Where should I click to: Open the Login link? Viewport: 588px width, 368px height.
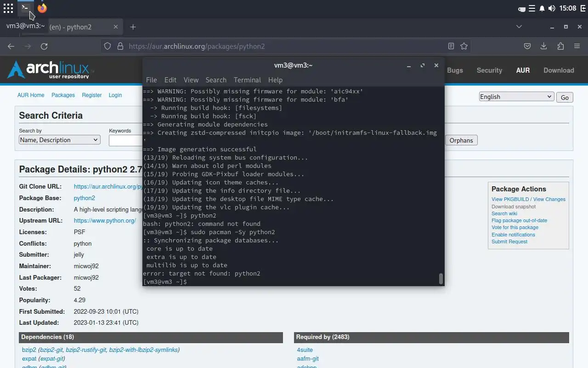[x=115, y=95]
